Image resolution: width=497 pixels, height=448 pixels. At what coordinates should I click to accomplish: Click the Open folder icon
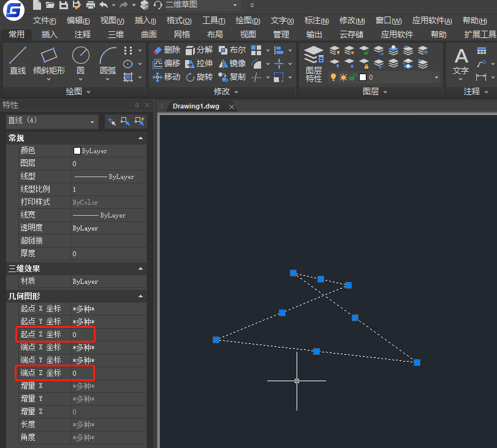[x=50, y=5]
